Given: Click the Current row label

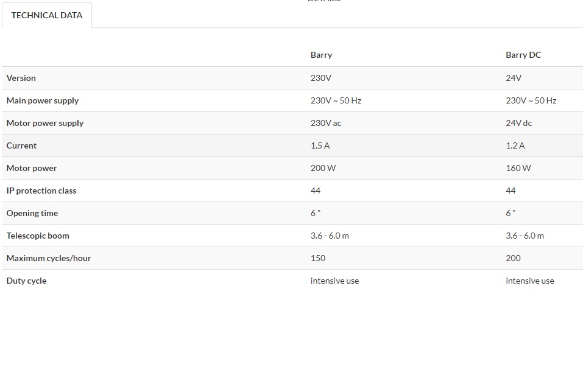Looking at the screenshot, I should [x=21, y=145].
